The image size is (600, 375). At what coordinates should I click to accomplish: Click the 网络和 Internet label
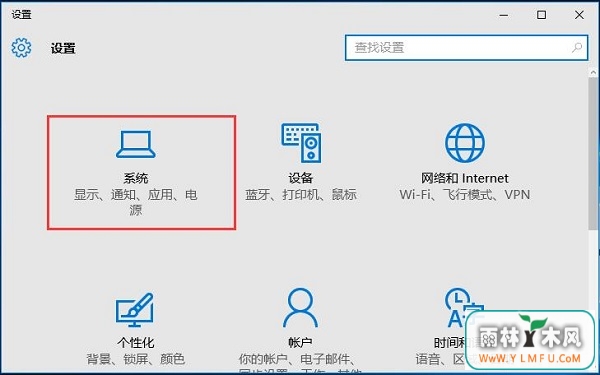465,178
